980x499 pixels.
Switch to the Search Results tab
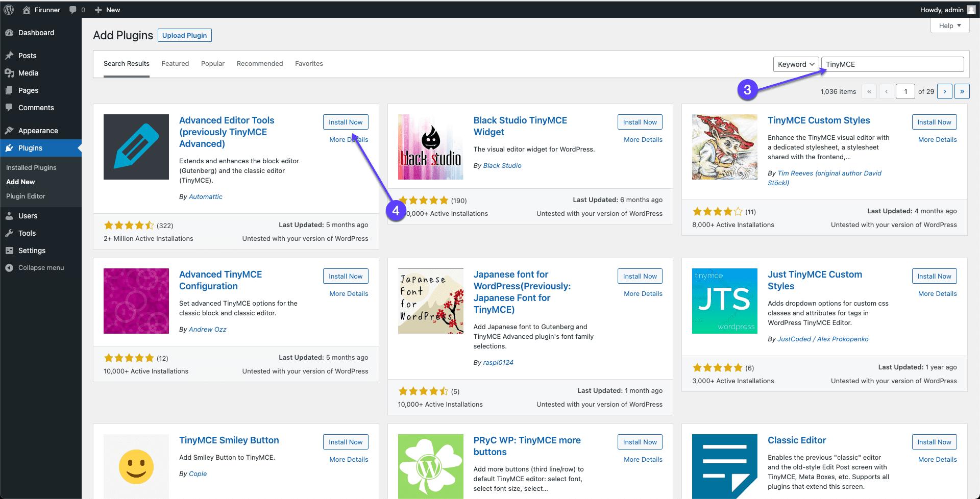(127, 64)
